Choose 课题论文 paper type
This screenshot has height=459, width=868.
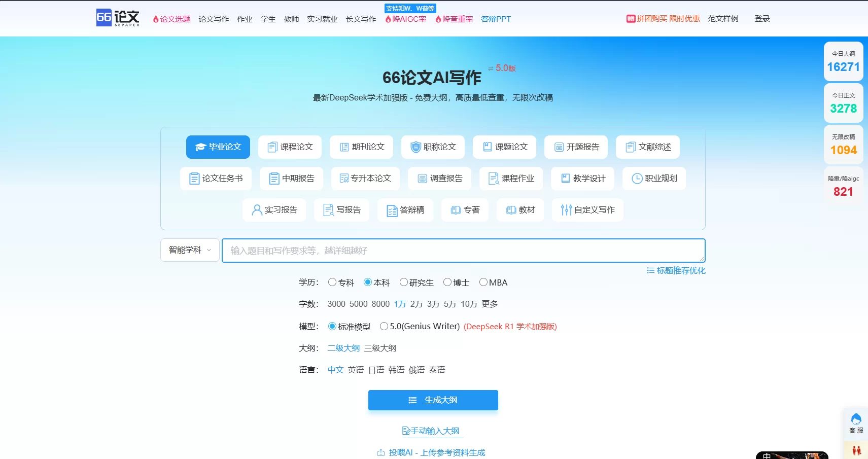pyautogui.click(x=504, y=147)
